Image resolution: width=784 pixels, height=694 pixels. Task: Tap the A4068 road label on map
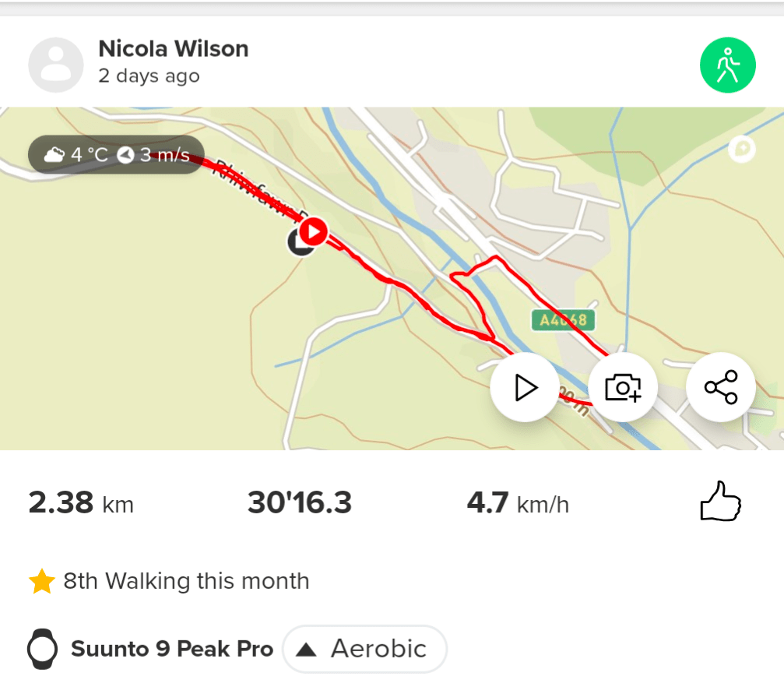[x=563, y=319]
